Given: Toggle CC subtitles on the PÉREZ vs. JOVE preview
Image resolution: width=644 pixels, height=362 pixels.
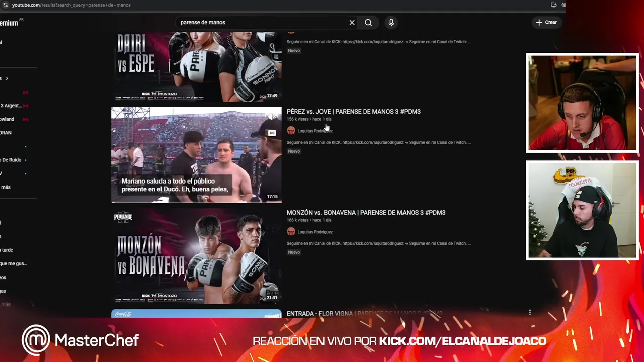Looking at the screenshot, I should point(272,133).
